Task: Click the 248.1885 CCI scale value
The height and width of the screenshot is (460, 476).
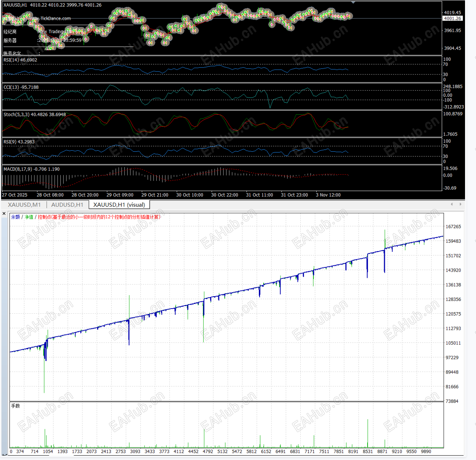Action: point(453,87)
